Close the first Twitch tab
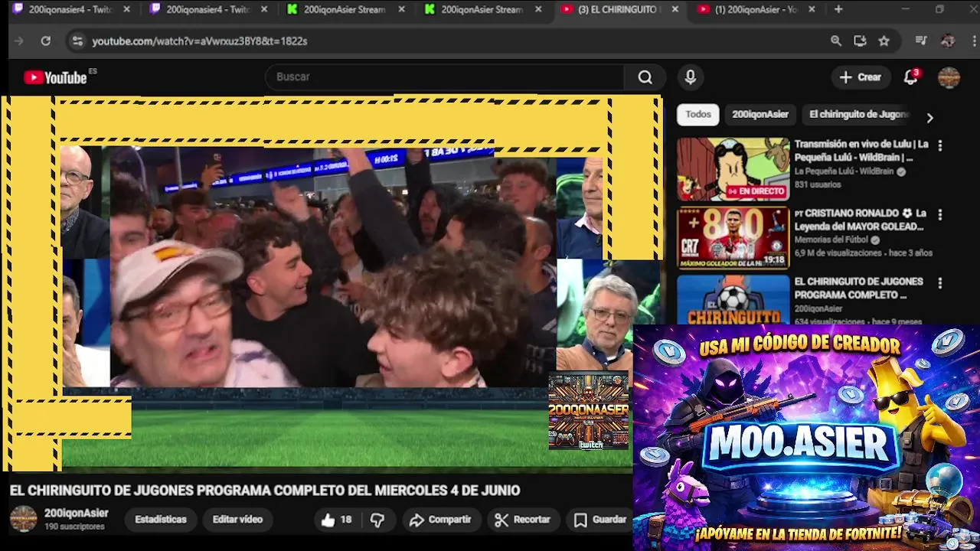 [126, 10]
